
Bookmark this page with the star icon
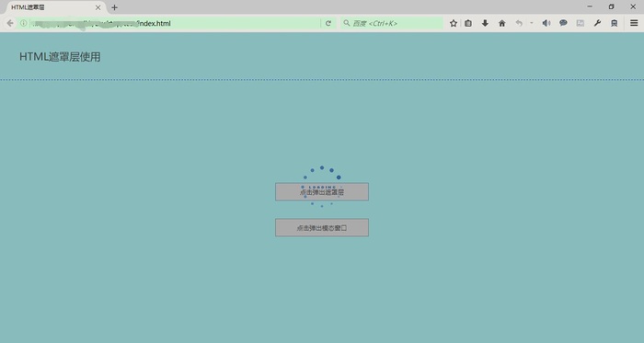click(x=453, y=23)
